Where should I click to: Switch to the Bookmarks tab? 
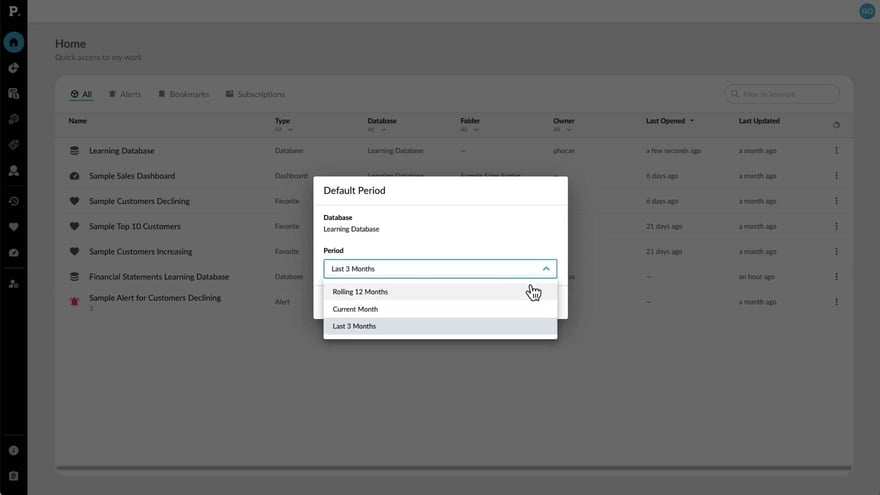(x=184, y=94)
